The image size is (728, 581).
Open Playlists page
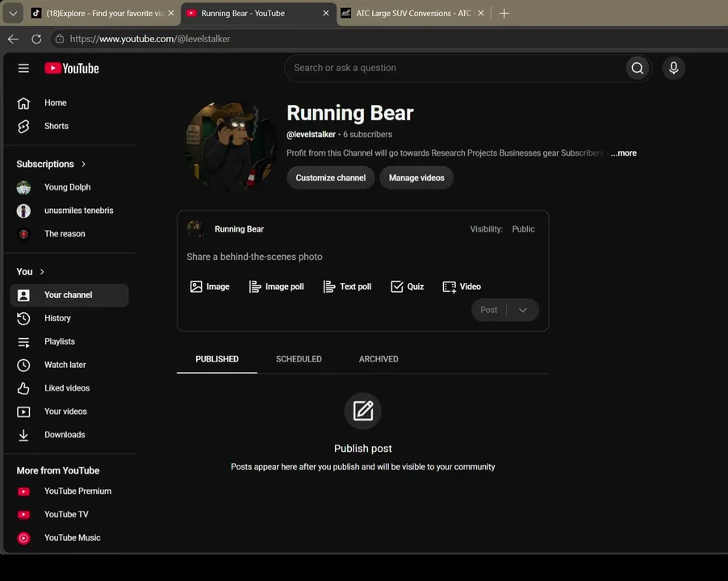pos(69,341)
